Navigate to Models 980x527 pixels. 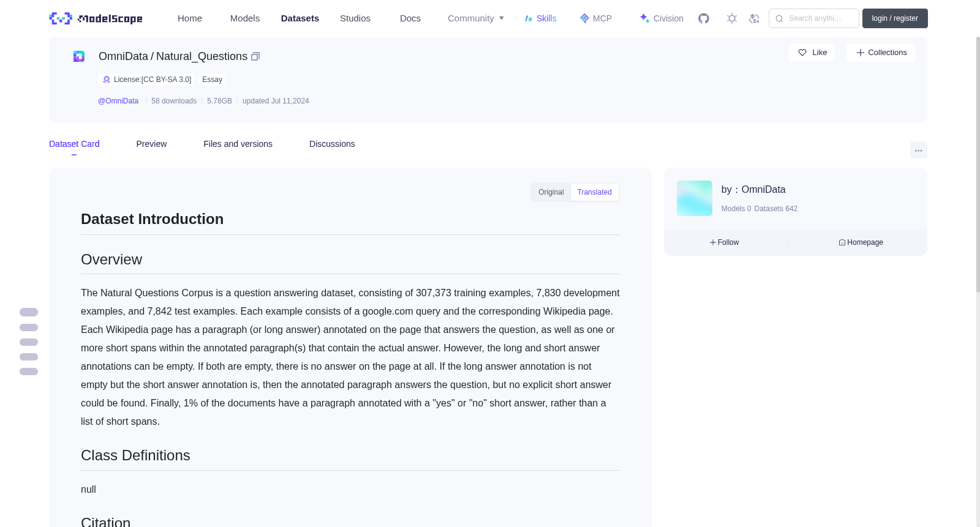(245, 18)
